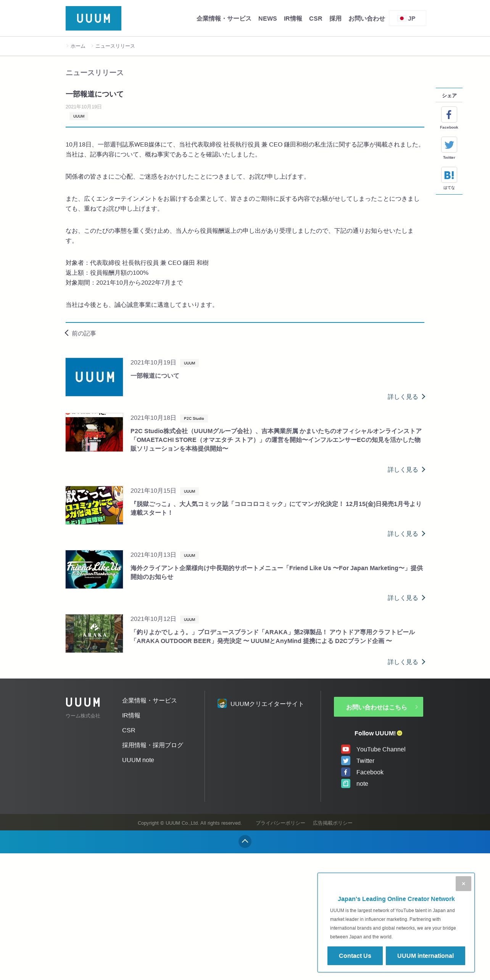Open the UUUM logo thumbnail for 一部報道について
Image resolution: width=490 pixels, height=980 pixels.
click(x=94, y=377)
